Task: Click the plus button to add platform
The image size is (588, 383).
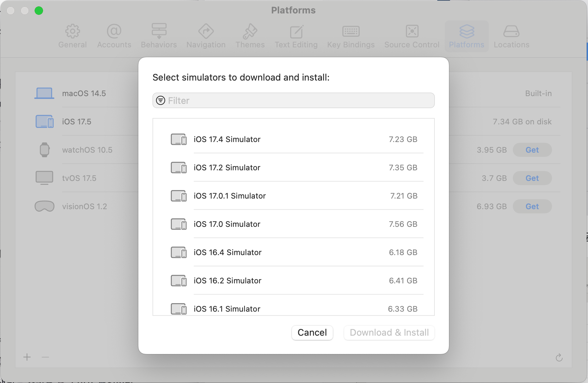Action: tap(27, 357)
